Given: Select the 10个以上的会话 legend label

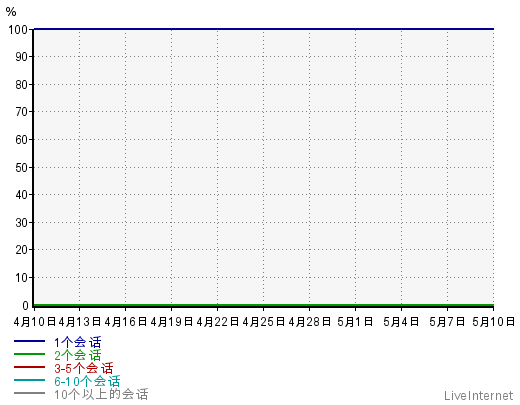Looking at the screenshot, I should [101, 394].
